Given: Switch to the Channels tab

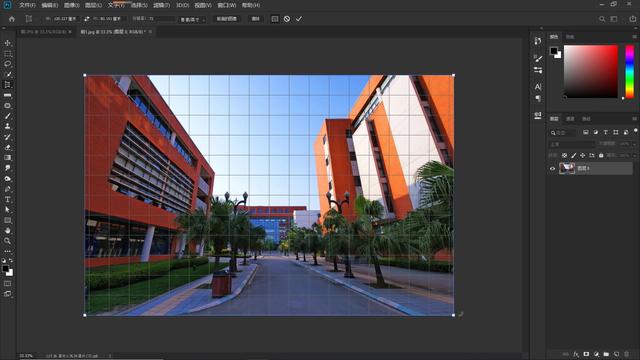Looking at the screenshot, I should tap(570, 119).
